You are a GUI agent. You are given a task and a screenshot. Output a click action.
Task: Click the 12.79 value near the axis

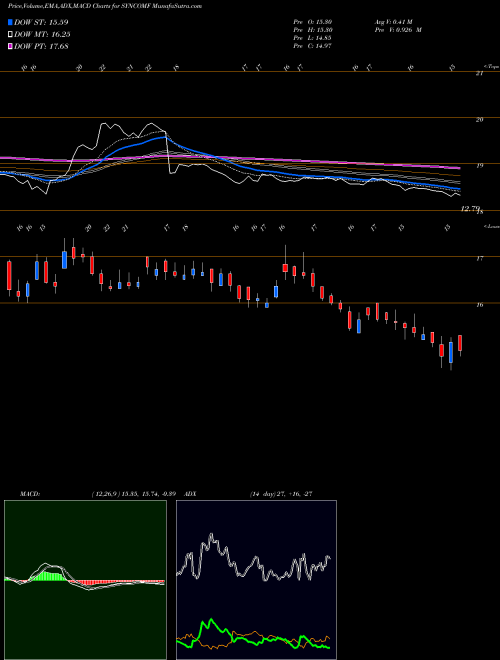point(470,208)
